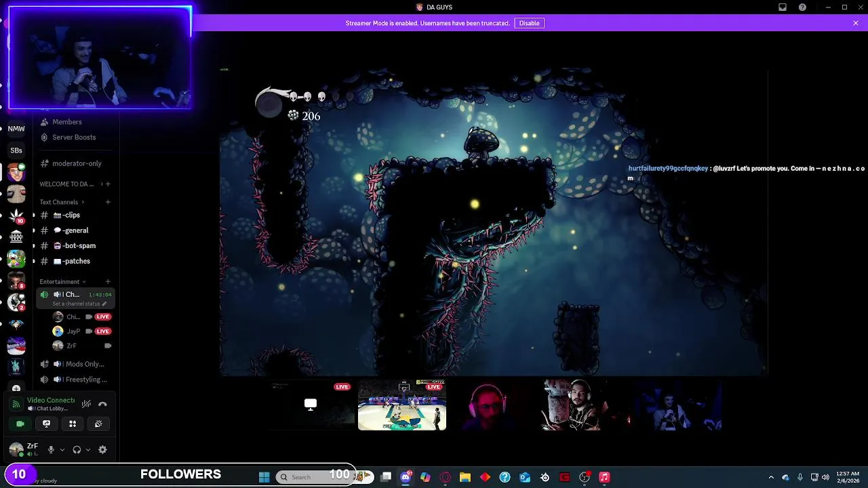
Task: Expand the Text Channels category
Action: [62, 202]
